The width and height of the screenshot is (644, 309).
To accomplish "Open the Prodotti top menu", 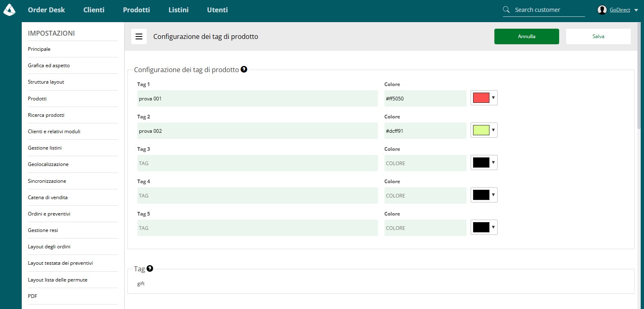I will [137, 10].
